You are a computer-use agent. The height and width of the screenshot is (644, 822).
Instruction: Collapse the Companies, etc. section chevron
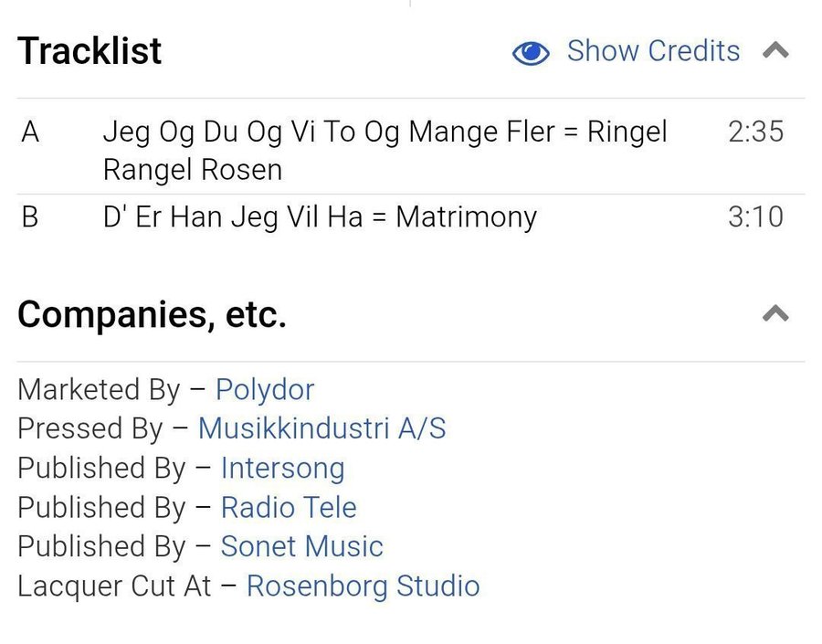click(x=775, y=314)
